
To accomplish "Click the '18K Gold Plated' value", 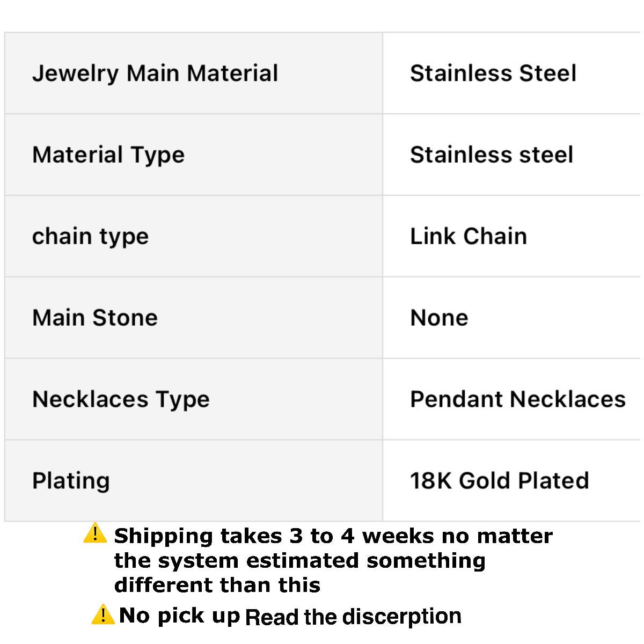I will (500, 481).
